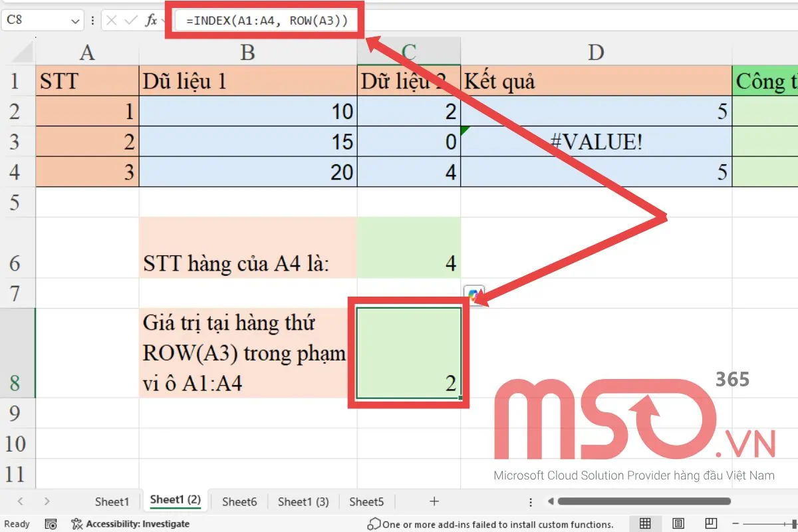The height and width of the screenshot is (532, 798).
Task: Select the Sheet1 (3) tab
Action: pyautogui.click(x=303, y=501)
